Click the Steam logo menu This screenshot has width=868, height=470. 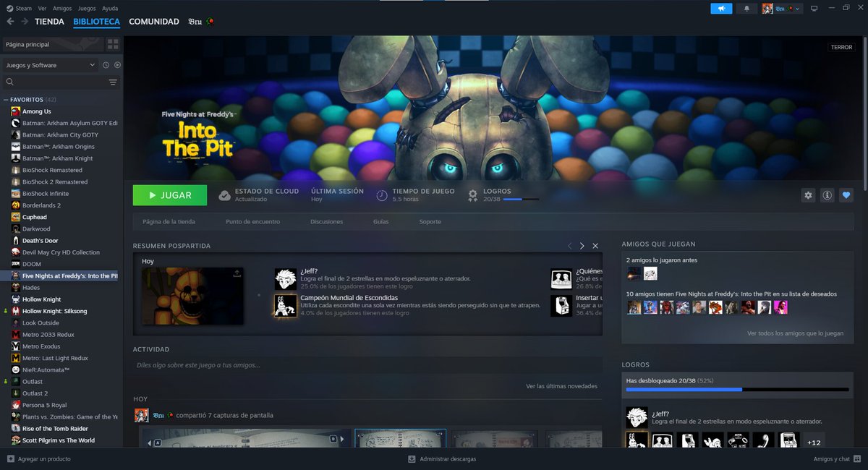[x=19, y=8]
